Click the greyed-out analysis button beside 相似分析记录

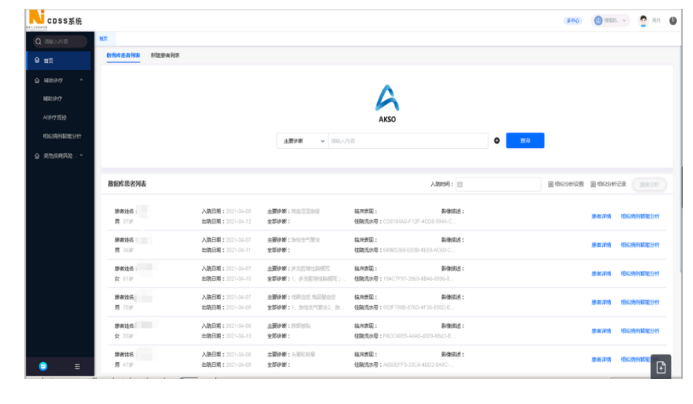click(649, 184)
